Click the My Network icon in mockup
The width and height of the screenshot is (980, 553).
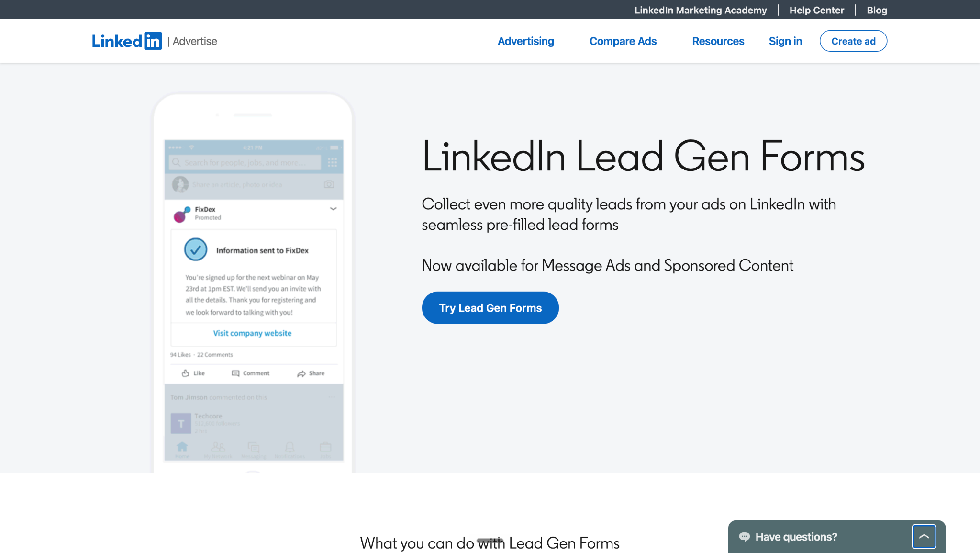(218, 447)
